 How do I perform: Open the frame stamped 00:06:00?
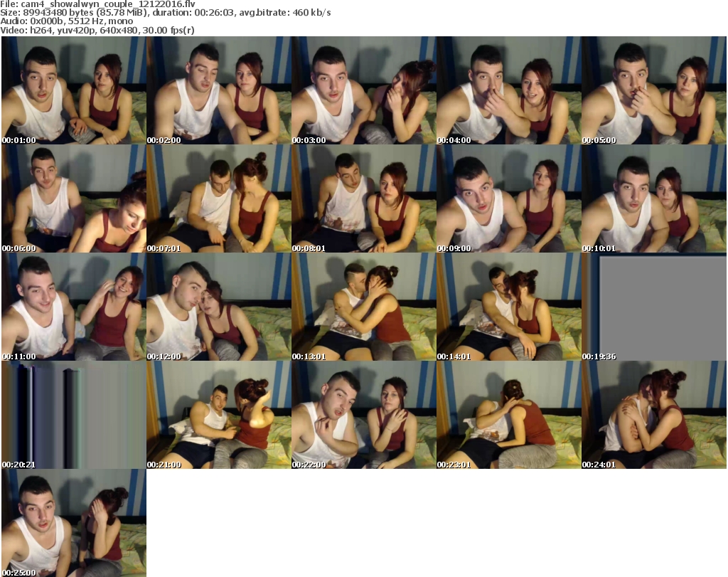click(74, 198)
